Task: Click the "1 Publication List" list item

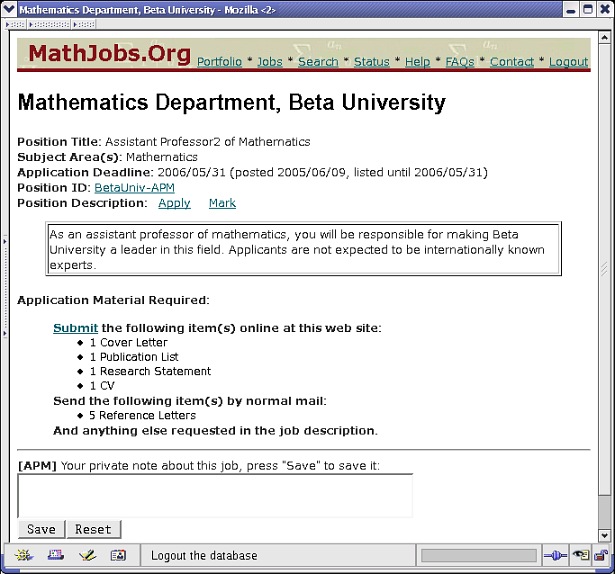Action: coord(134,357)
